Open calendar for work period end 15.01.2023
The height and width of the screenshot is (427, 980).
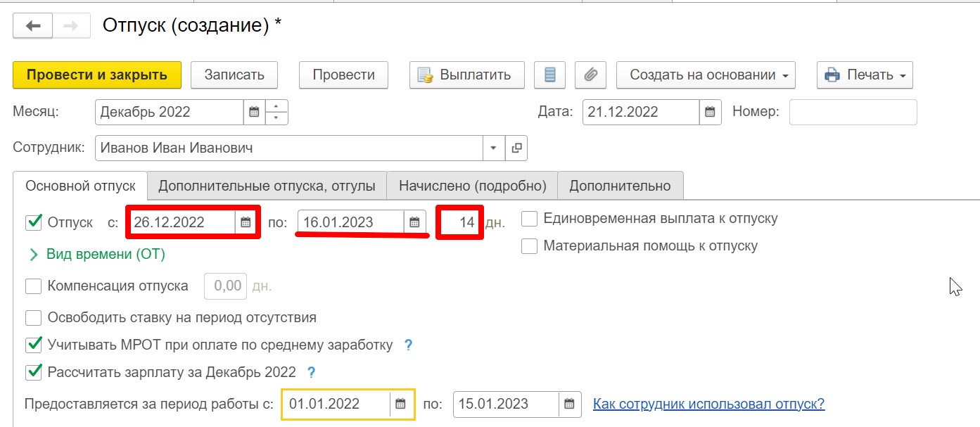pos(570,404)
